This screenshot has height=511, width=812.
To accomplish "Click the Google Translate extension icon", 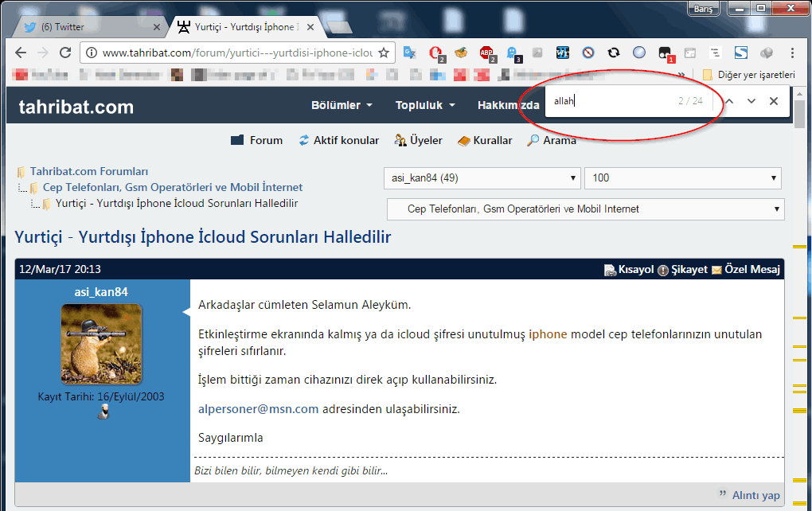I will (x=409, y=53).
